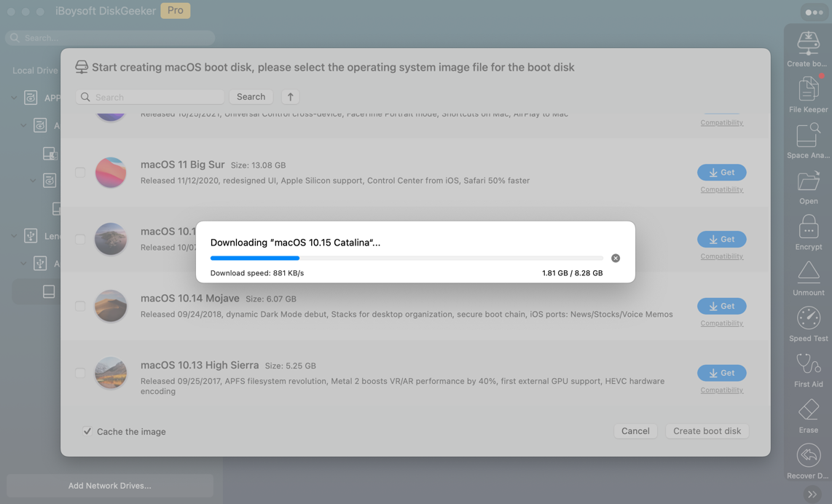
Task: Open the three-dots more options menu
Action: pyautogui.click(x=814, y=12)
